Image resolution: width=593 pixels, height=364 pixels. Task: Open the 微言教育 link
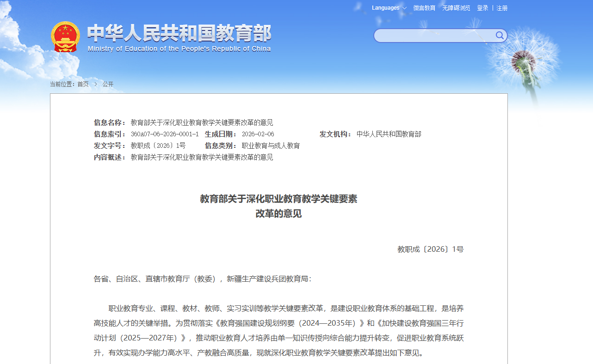pos(424,8)
